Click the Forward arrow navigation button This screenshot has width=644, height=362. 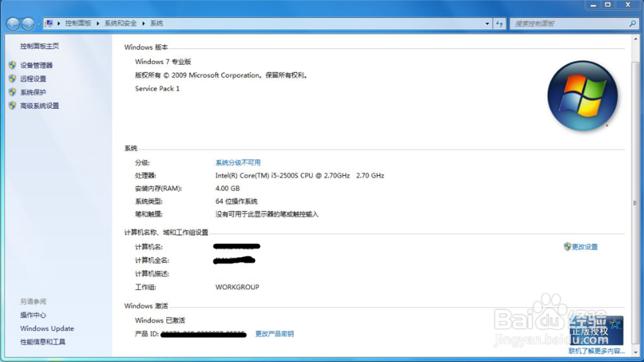[x=28, y=24]
